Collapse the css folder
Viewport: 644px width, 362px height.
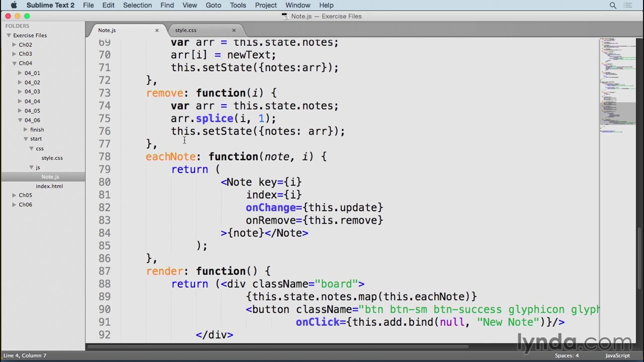tap(31, 148)
